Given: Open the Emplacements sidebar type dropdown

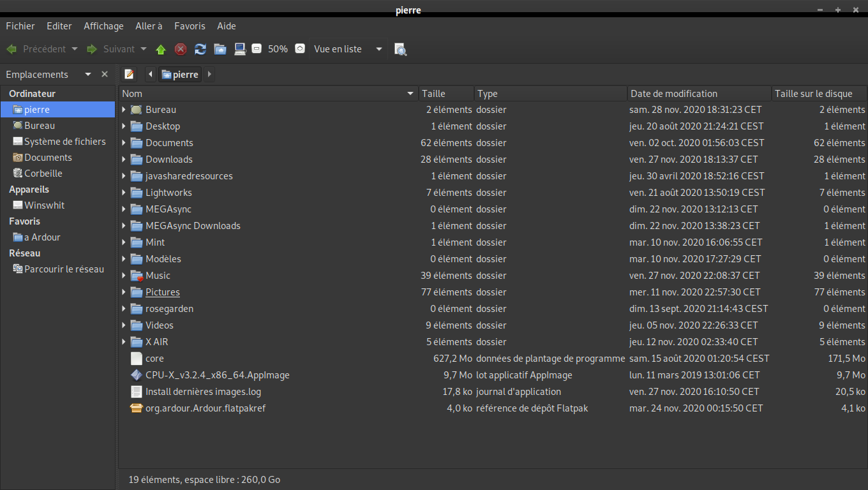Looking at the screenshot, I should [88, 75].
